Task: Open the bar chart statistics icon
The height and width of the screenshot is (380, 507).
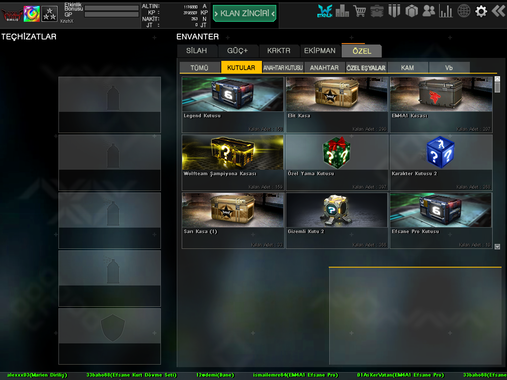Action: tap(446, 11)
